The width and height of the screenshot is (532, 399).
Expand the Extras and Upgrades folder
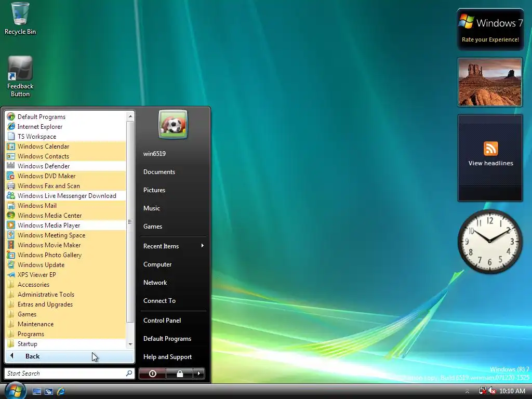(x=66, y=304)
